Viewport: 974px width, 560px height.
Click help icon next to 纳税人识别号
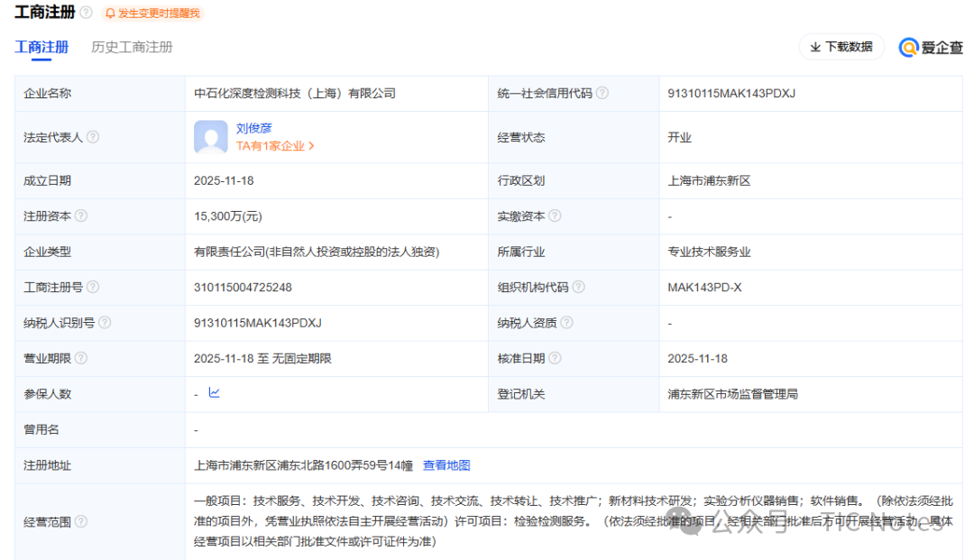tap(105, 323)
